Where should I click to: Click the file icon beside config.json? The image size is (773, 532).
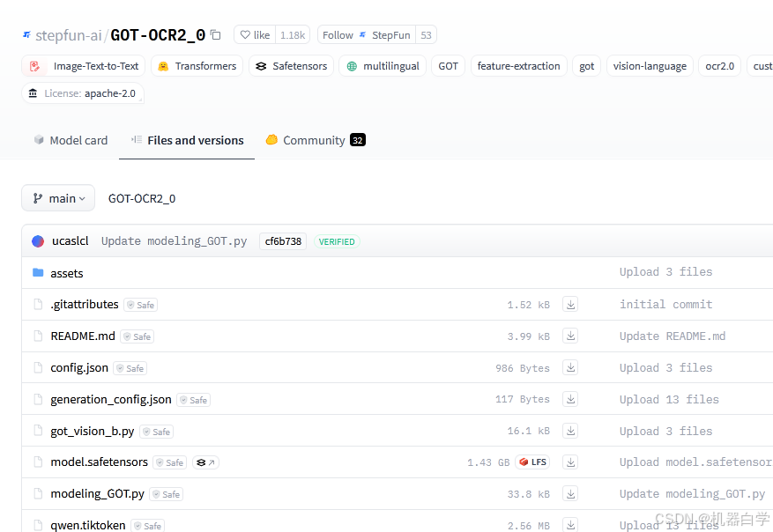pos(38,367)
